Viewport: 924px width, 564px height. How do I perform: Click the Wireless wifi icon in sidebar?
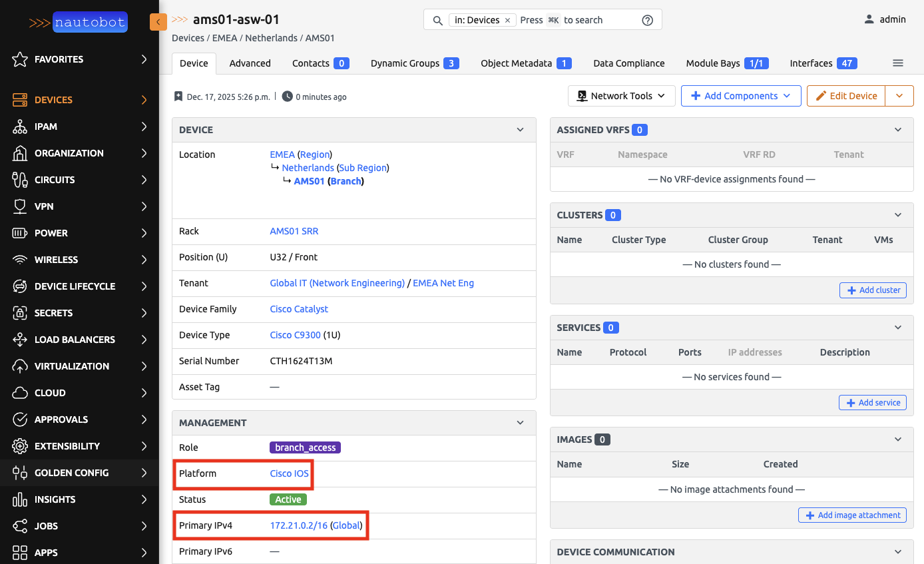coord(20,260)
